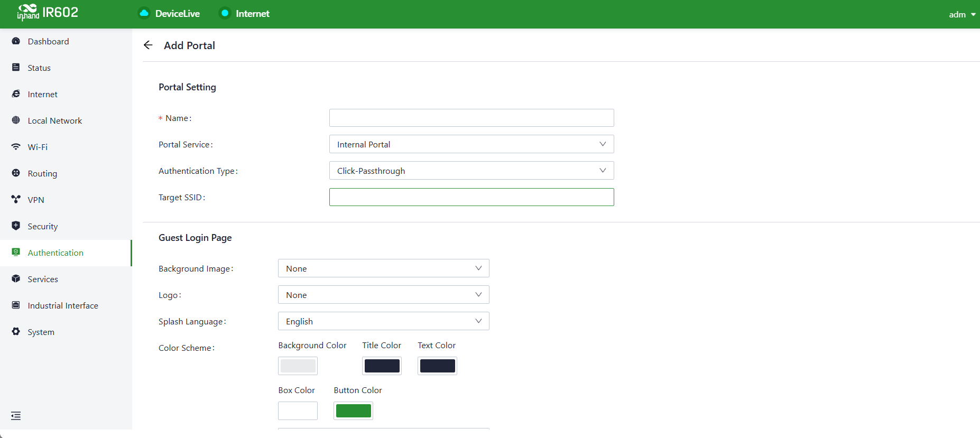Click the Industrial Interface icon

(x=16, y=305)
